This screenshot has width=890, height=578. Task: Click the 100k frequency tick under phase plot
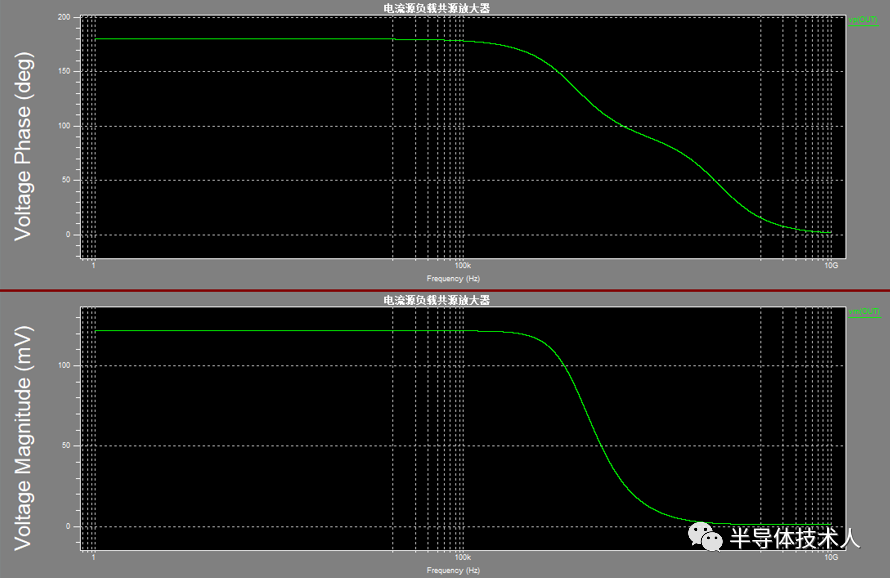tap(463, 266)
